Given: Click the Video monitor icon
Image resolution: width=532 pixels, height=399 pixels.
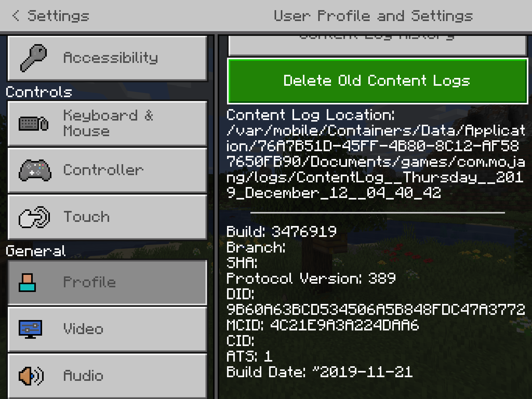Looking at the screenshot, I should coord(30,329).
